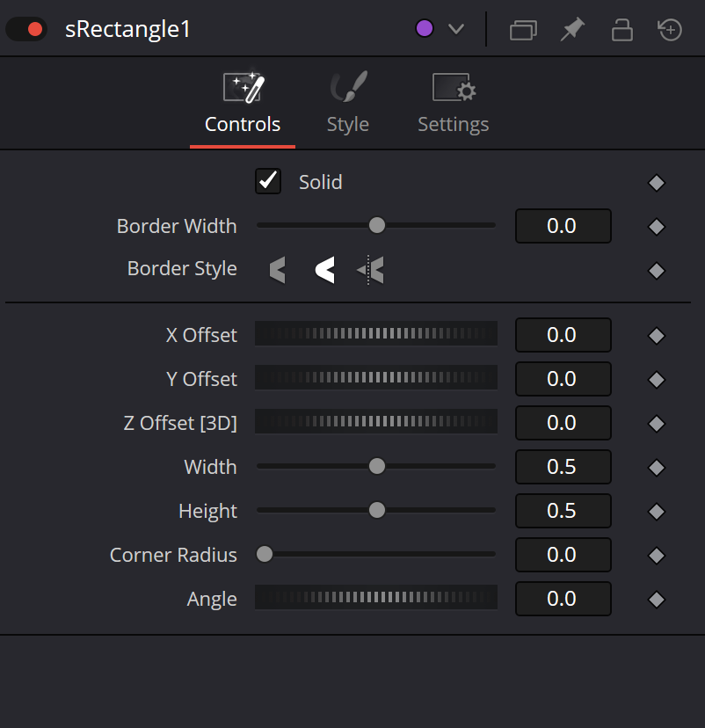Adjust the Height slider handle

(377, 510)
